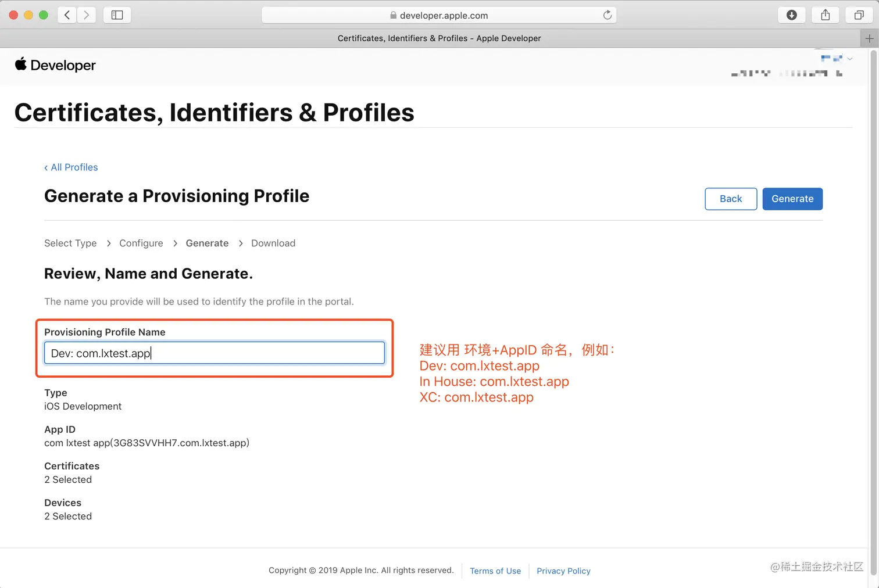Open the Privacy Policy link
The image size is (879, 588).
click(563, 571)
